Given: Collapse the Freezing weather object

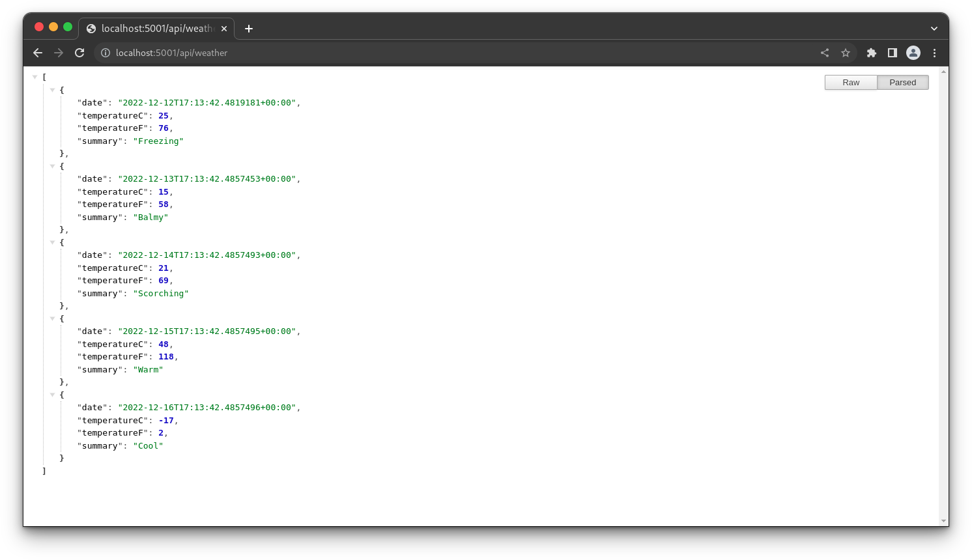Looking at the screenshot, I should coord(53,90).
